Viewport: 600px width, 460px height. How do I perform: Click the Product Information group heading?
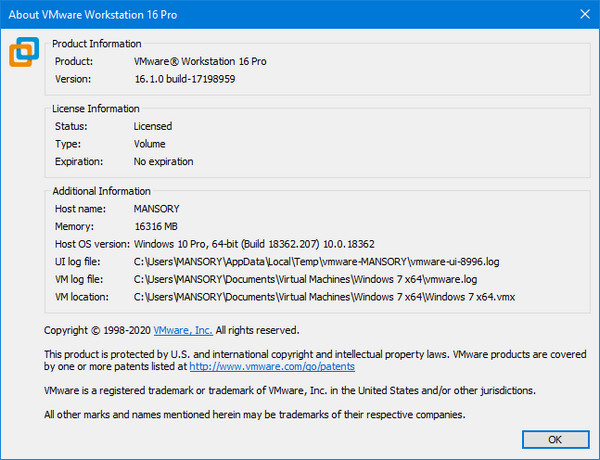[x=96, y=44]
